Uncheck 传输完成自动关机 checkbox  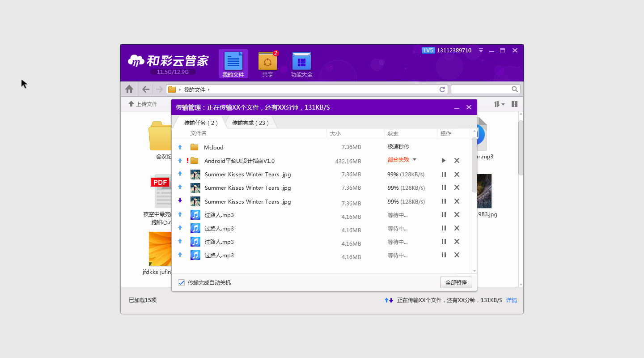[x=182, y=283]
